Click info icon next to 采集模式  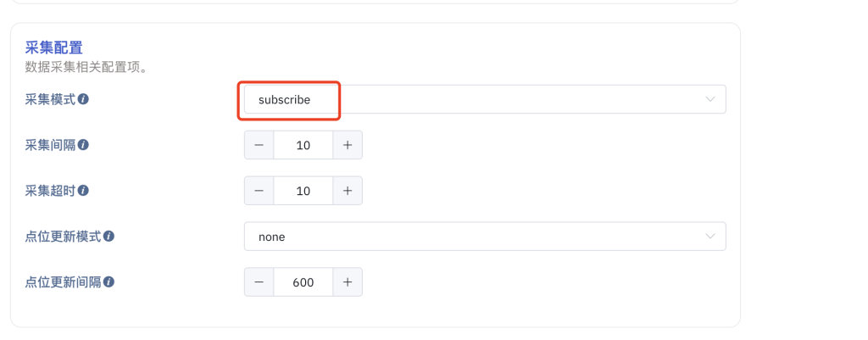[83, 99]
